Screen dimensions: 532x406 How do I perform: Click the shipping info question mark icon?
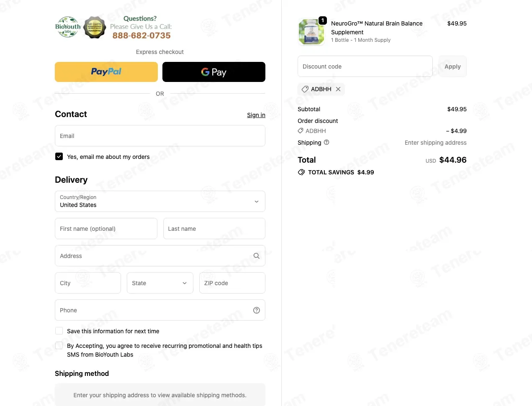[x=326, y=142]
